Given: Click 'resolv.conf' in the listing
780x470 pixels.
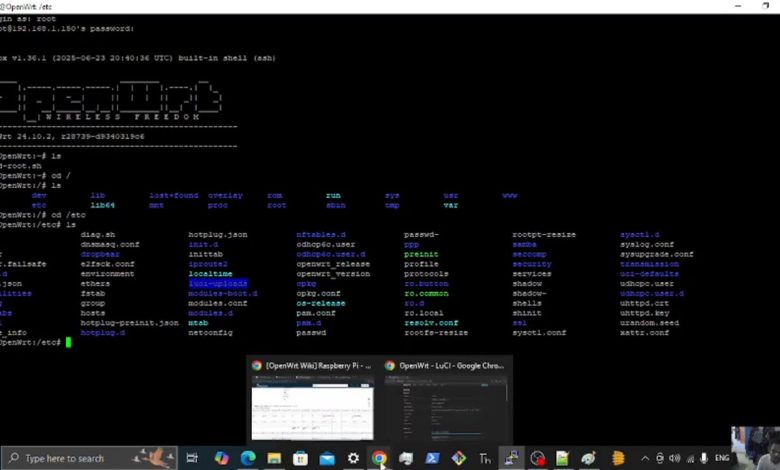Looking at the screenshot, I should (431, 323).
